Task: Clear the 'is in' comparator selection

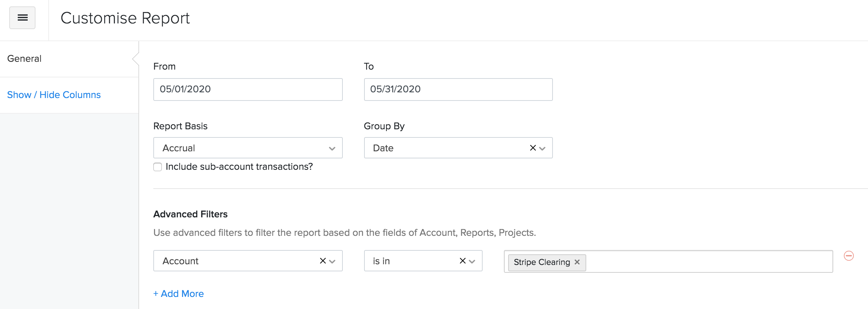Action: click(x=462, y=261)
